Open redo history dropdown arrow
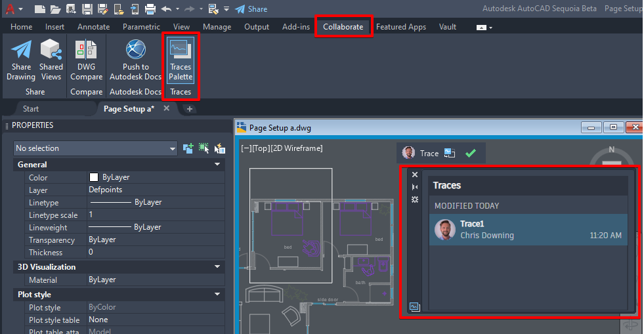The height and width of the screenshot is (334, 644). point(201,9)
